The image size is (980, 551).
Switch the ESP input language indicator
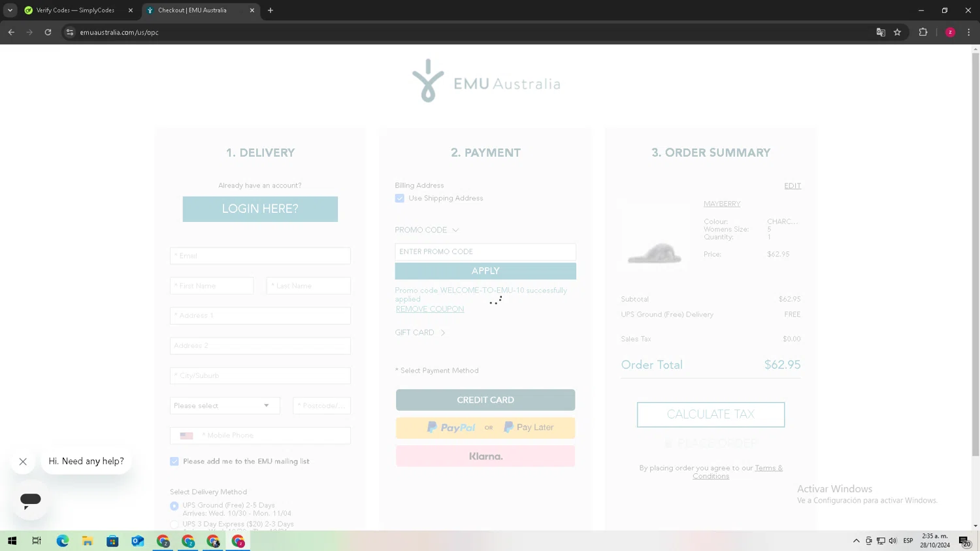tap(908, 541)
